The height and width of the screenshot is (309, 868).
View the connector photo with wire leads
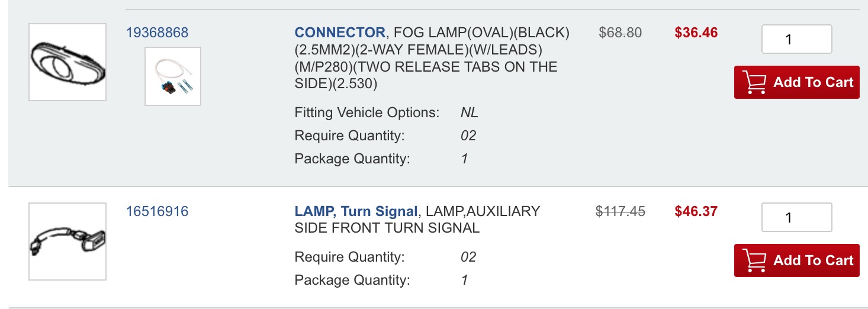[173, 76]
